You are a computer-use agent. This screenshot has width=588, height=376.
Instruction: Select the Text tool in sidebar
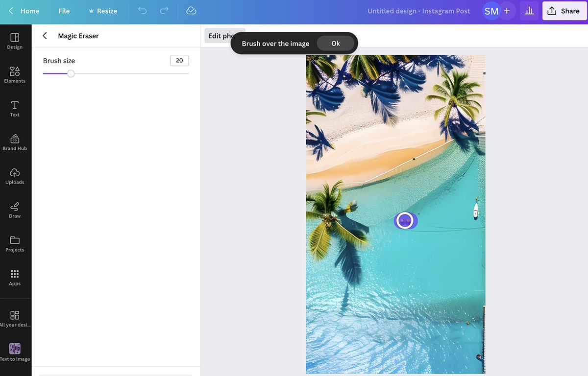point(15,109)
